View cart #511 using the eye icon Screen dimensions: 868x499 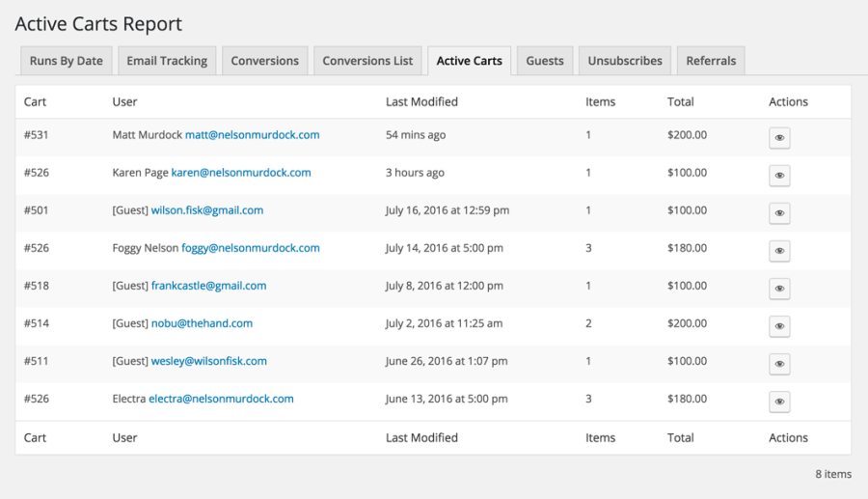779,364
